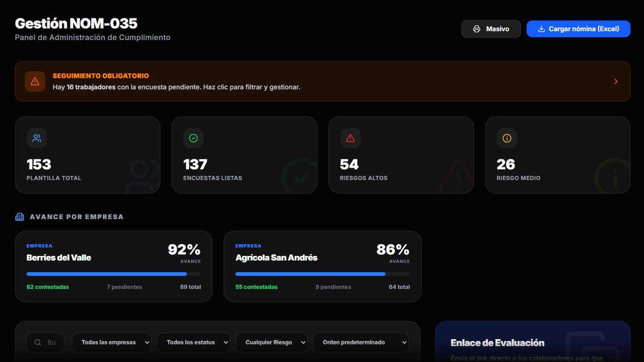Click the 86% avance figure
The height and width of the screenshot is (362, 644).
coord(393,249)
